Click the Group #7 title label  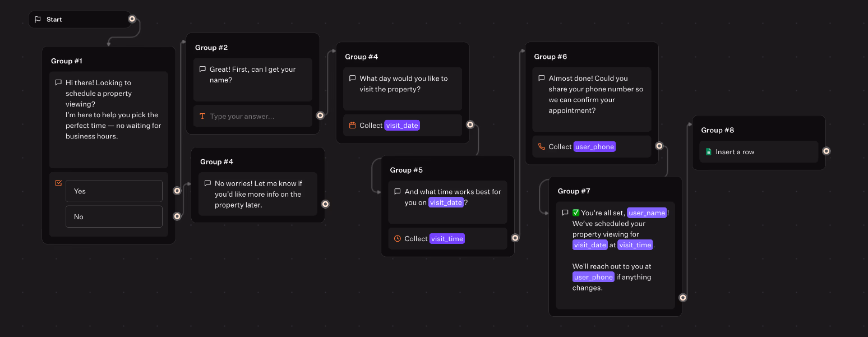tap(574, 191)
